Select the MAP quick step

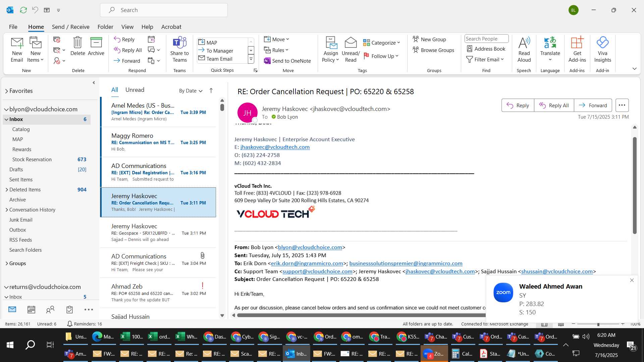223,42
